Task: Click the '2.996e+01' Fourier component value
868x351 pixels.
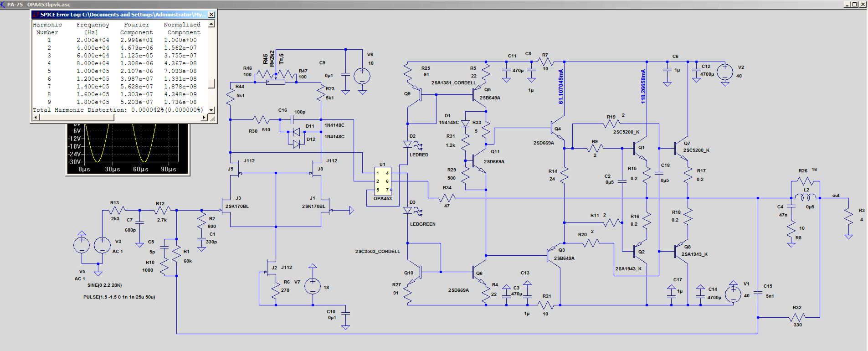Action: pos(136,40)
